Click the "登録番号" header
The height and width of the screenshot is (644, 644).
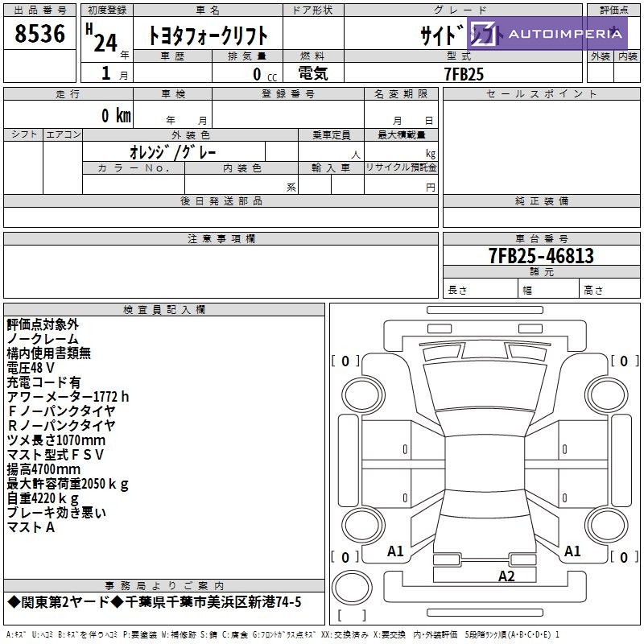pyautogui.click(x=288, y=94)
